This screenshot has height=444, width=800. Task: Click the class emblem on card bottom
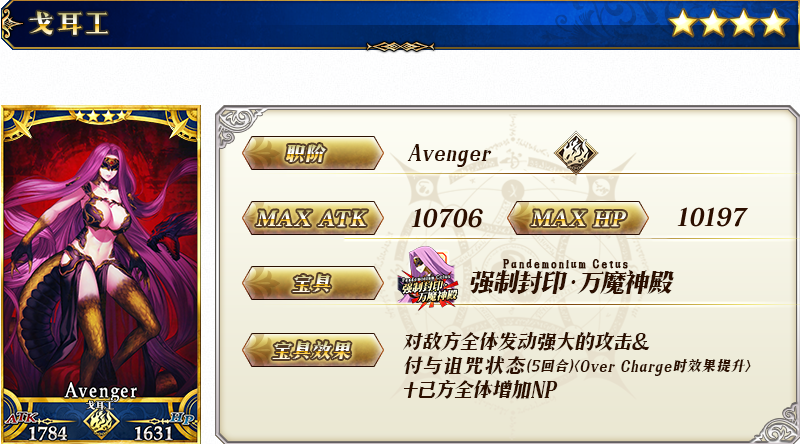pyautogui.click(x=102, y=422)
